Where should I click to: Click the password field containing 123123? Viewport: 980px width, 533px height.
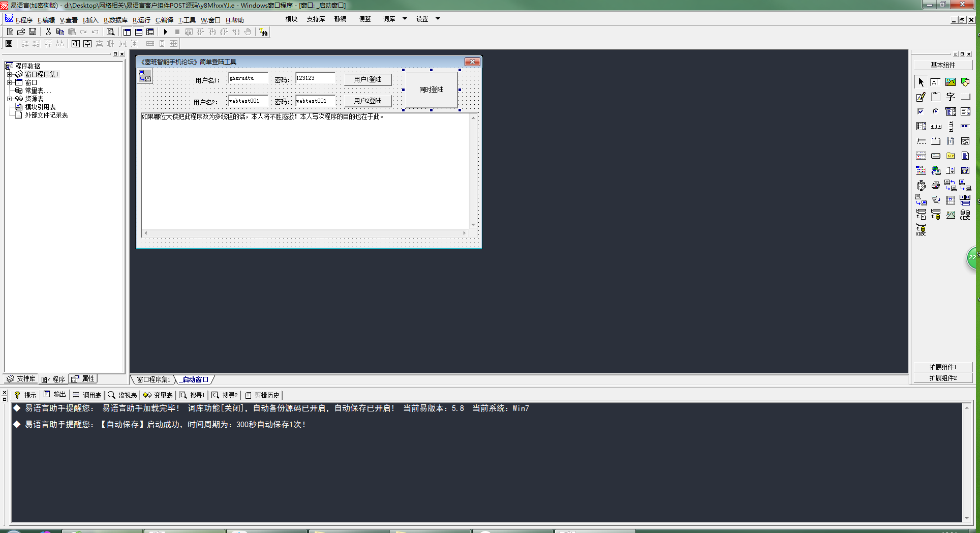coord(315,78)
